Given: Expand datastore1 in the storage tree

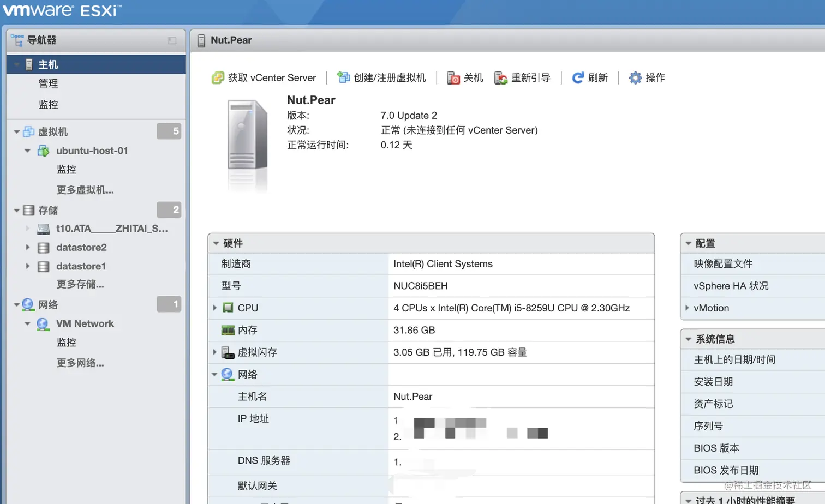Looking at the screenshot, I should coord(28,266).
